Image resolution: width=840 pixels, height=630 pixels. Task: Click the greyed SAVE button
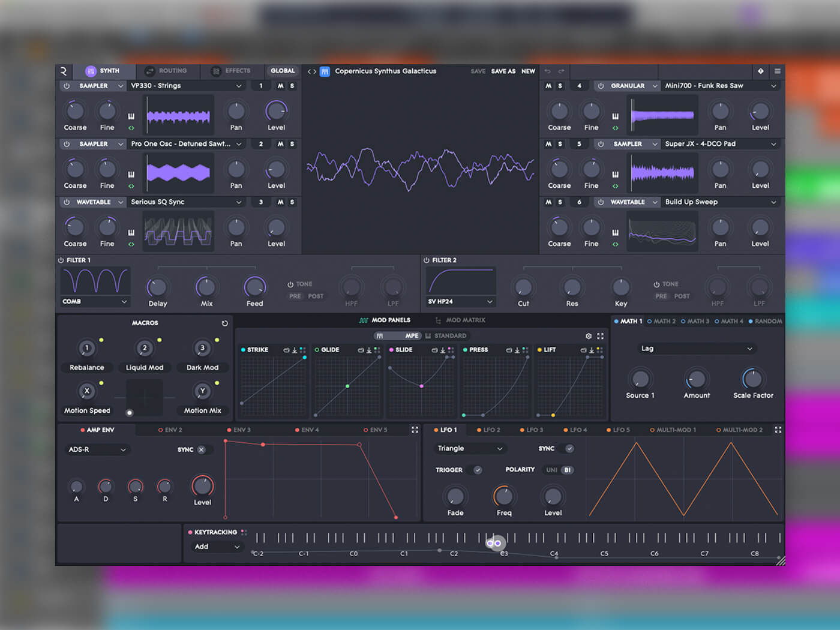(478, 71)
